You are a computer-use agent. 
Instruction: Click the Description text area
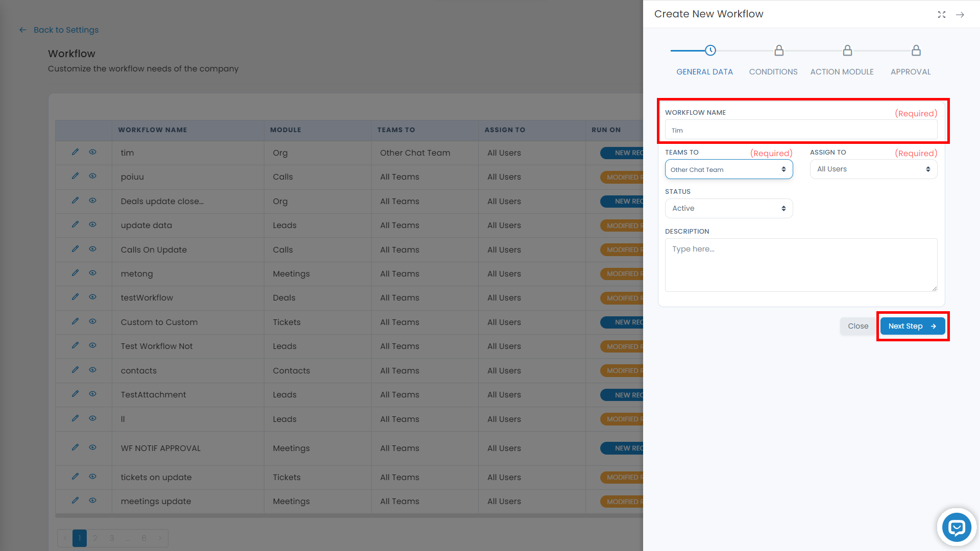pyautogui.click(x=801, y=265)
